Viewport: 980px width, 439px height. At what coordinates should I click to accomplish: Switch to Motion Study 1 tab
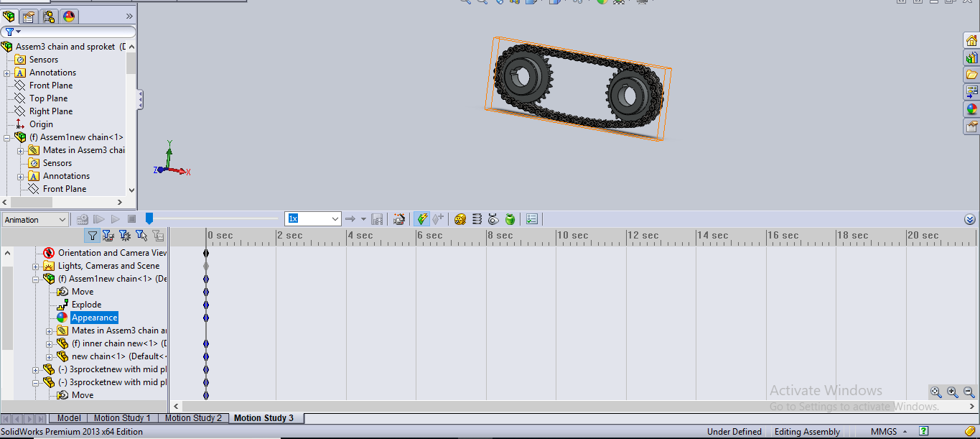[122, 418]
